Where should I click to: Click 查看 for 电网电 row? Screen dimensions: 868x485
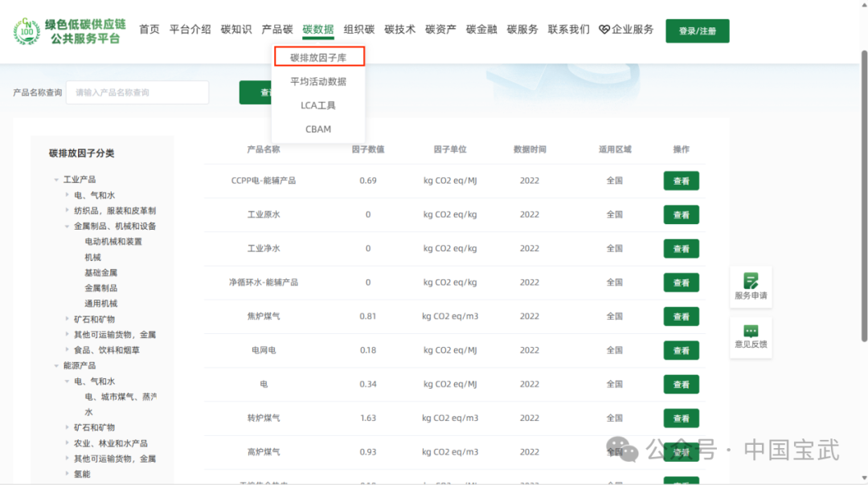pyautogui.click(x=681, y=351)
